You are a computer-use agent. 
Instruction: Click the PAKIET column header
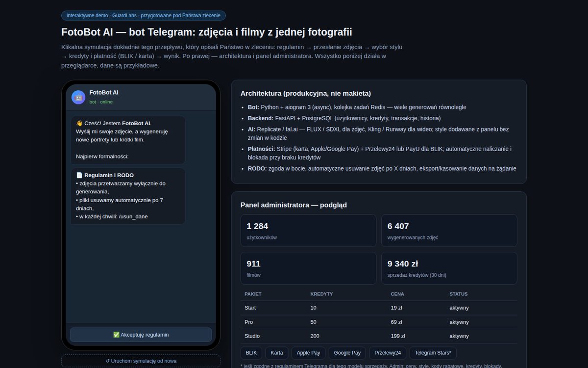pos(253,294)
